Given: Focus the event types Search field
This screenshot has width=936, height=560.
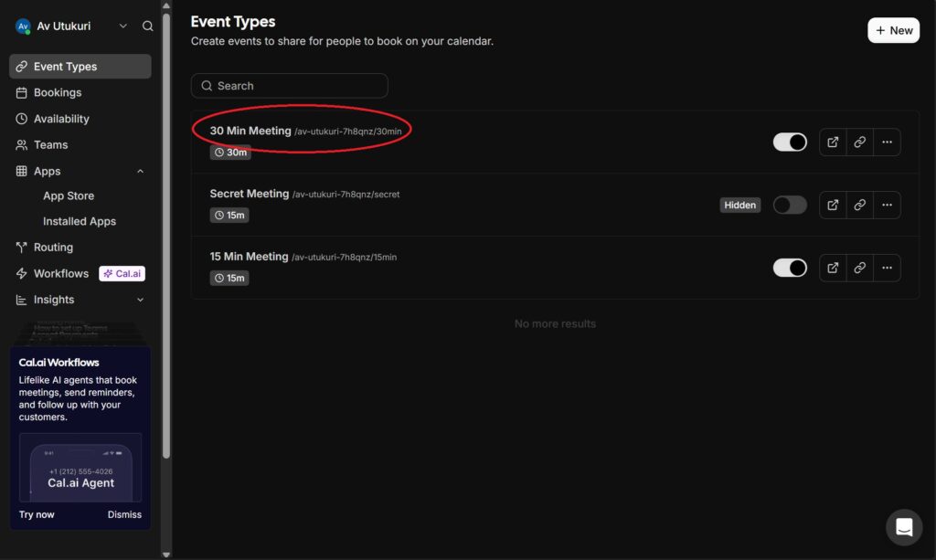Looking at the screenshot, I should tap(289, 86).
